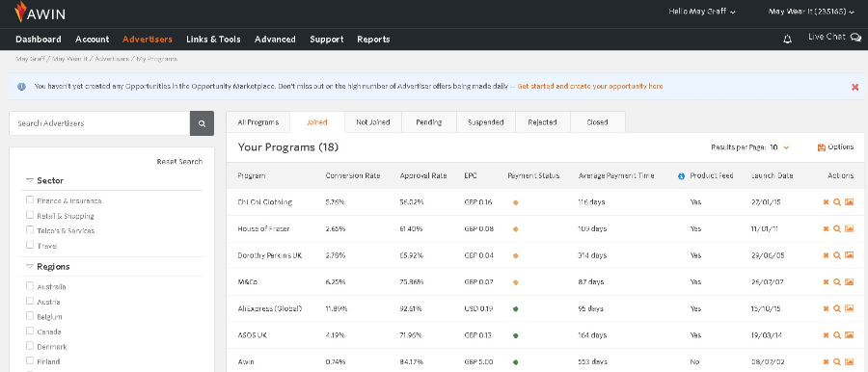Click the May Wear It breadcrumb link
This screenshot has height=372, width=868.
69,58
